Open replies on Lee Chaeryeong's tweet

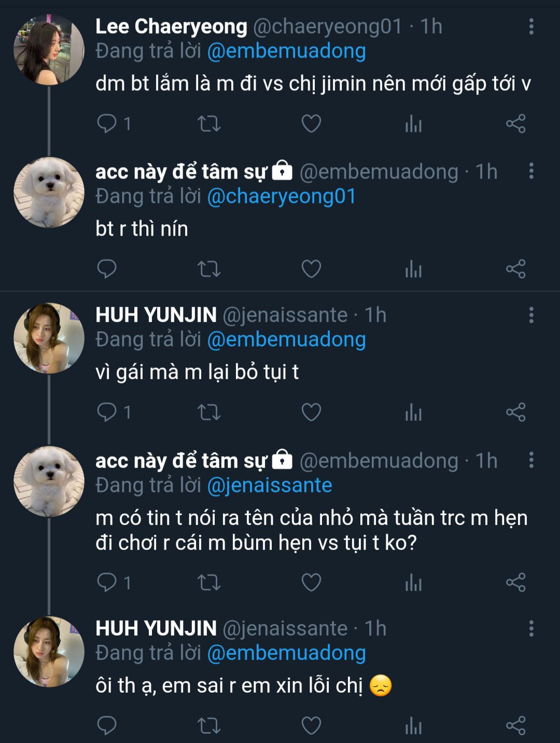pyautogui.click(x=107, y=124)
